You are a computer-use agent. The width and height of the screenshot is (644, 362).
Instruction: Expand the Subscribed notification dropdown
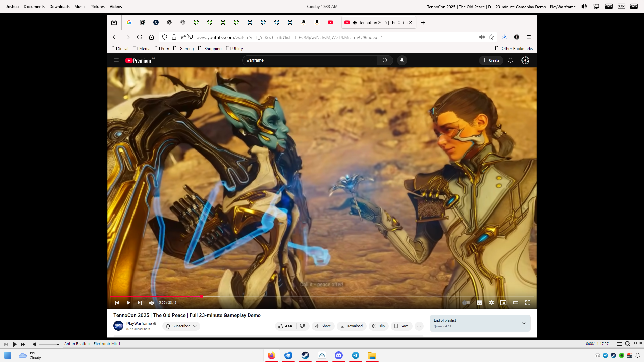click(x=181, y=326)
